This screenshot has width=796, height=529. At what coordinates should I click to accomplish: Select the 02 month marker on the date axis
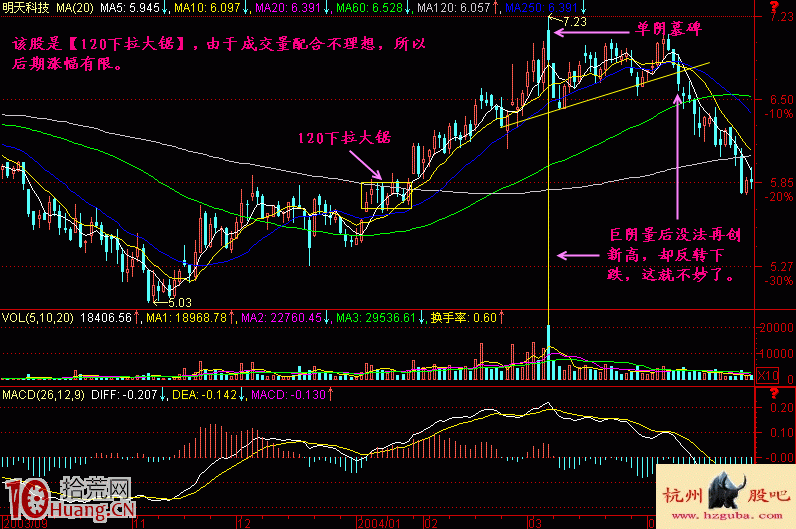430,523
